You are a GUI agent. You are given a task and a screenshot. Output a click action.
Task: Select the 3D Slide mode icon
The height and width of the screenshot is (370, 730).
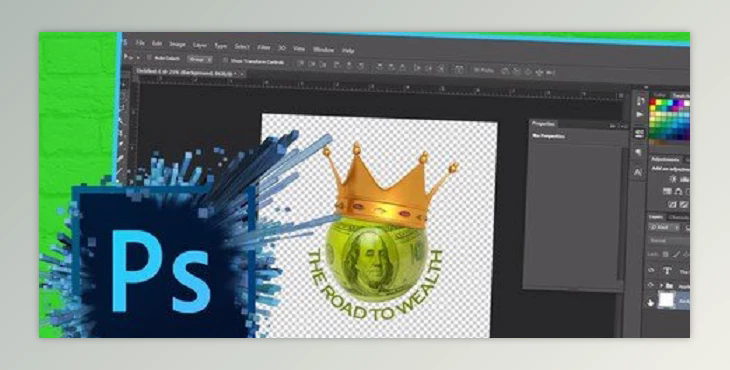[539, 72]
